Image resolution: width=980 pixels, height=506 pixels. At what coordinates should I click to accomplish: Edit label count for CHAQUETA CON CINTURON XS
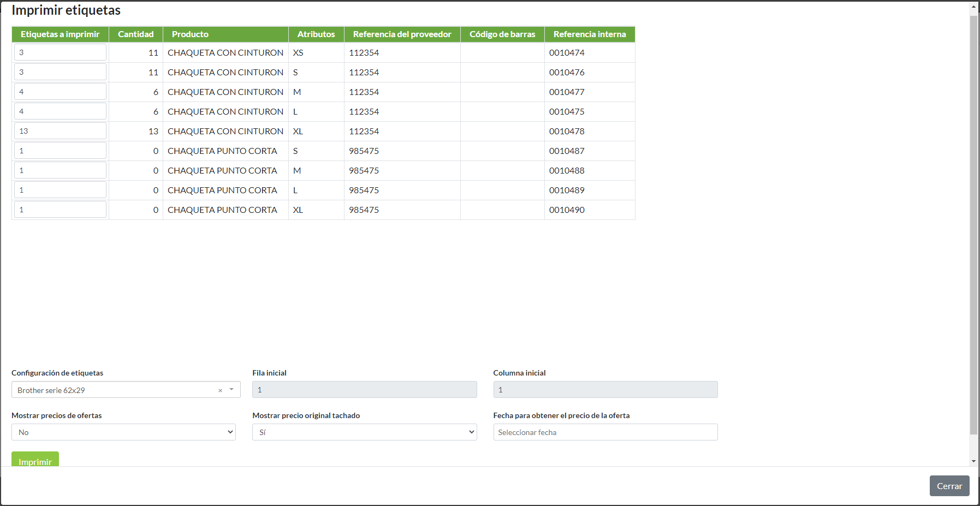pyautogui.click(x=60, y=52)
